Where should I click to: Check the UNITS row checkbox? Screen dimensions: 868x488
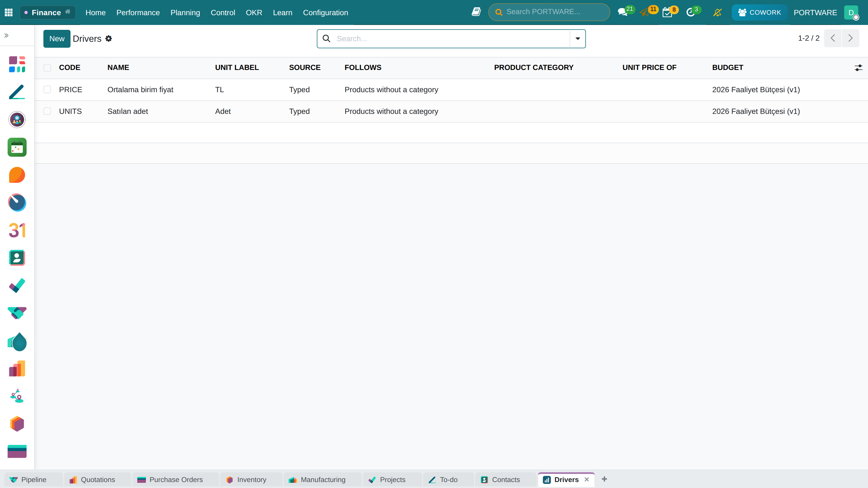coord(47,111)
